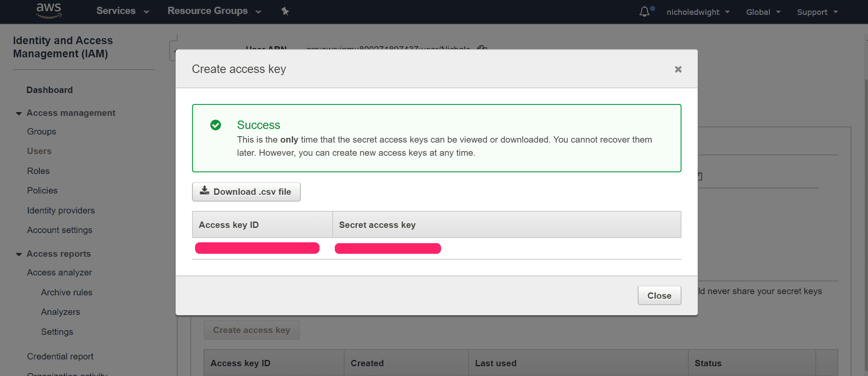868x376 pixels.
Task: Select Identity providers in sidebar
Action: 61,210
